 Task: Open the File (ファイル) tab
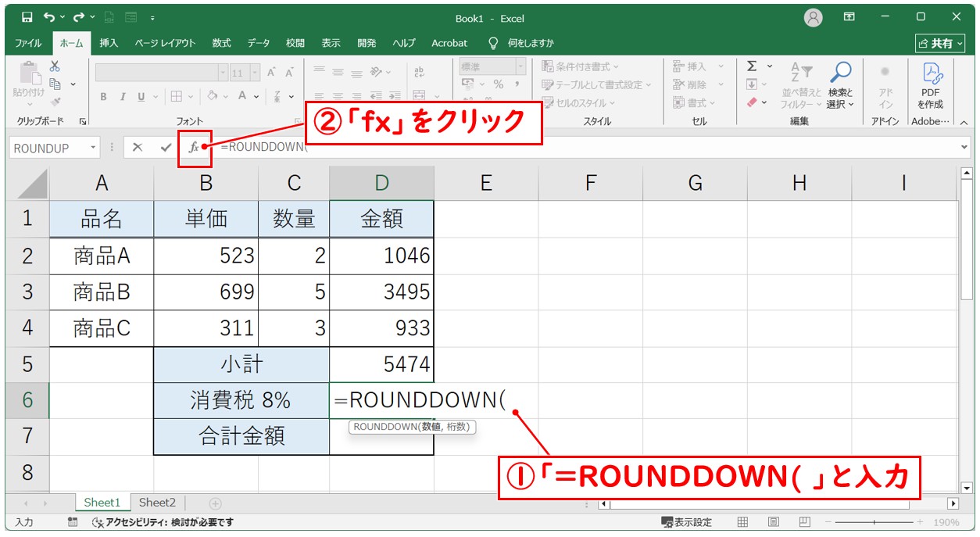(x=29, y=43)
